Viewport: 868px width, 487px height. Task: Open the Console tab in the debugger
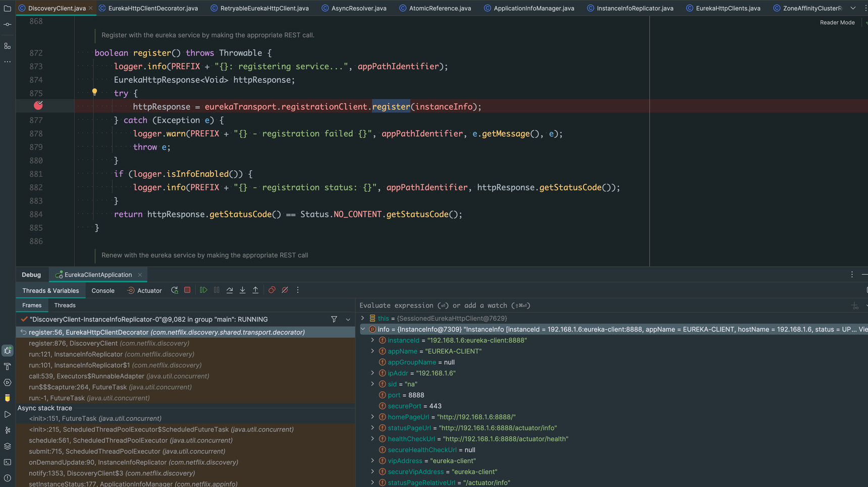point(103,291)
